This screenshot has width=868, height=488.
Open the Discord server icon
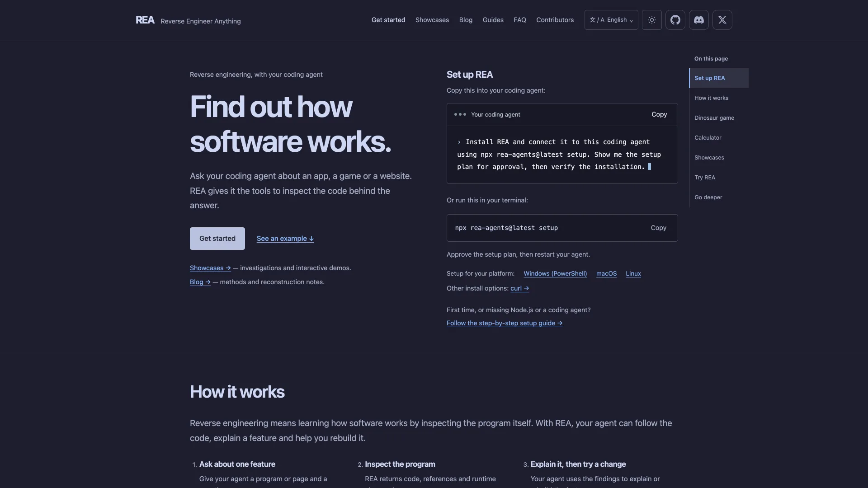pyautogui.click(x=698, y=20)
